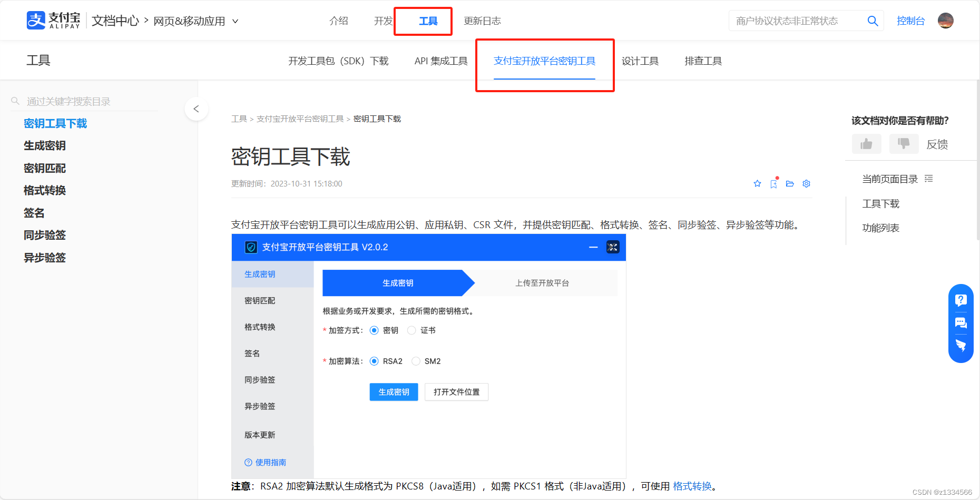Click the 打开文件位置 button in the key tool
Screen dimensions: 980x500
(x=457, y=392)
